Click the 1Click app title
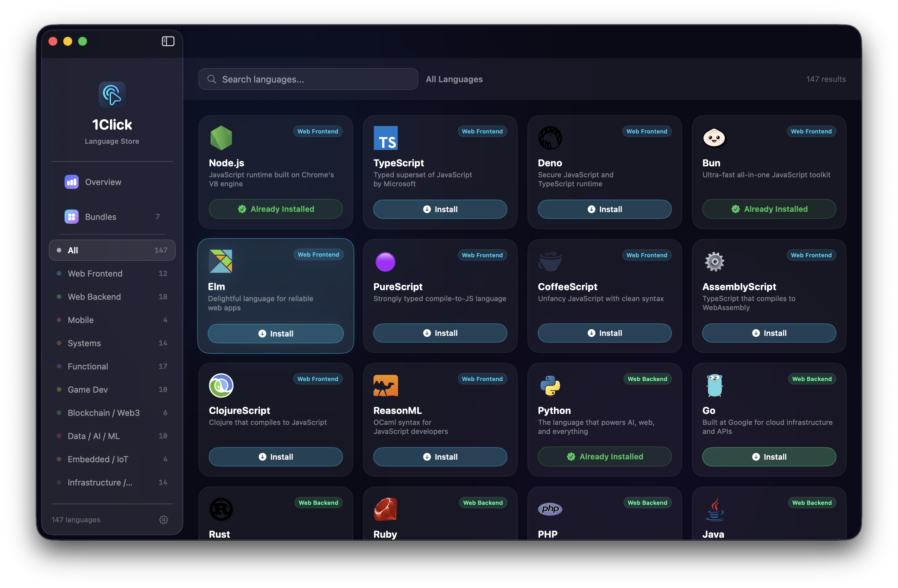The height and width of the screenshot is (588, 898). tap(112, 125)
